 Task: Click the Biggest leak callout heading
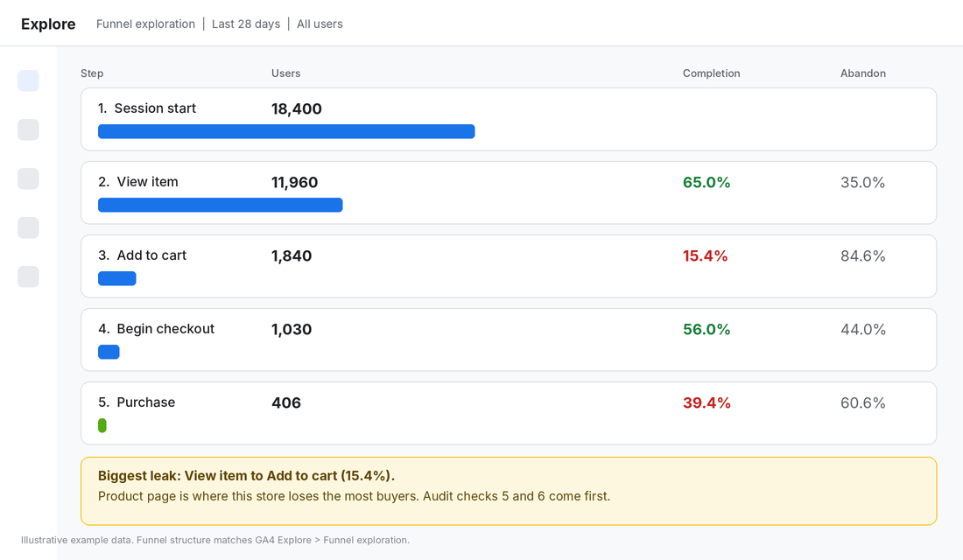[246, 476]
